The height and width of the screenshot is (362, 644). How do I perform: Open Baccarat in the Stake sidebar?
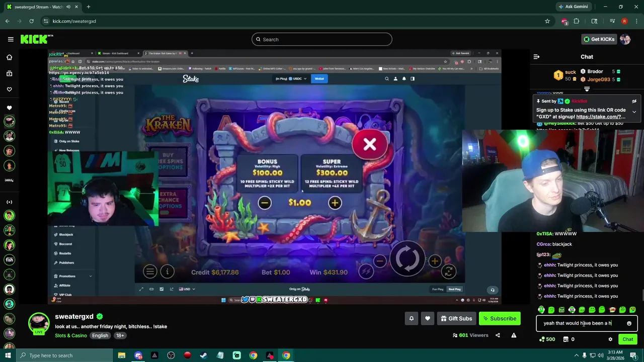pyautogui.click(x=65, y=244)
